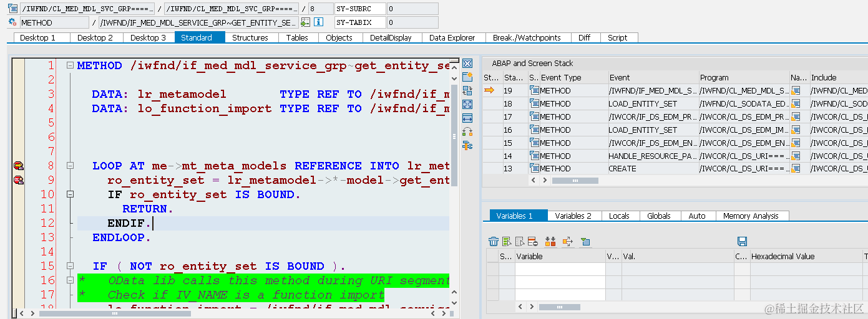
Task: Switch to the Variables 2 tab
Action: (573, 216)
